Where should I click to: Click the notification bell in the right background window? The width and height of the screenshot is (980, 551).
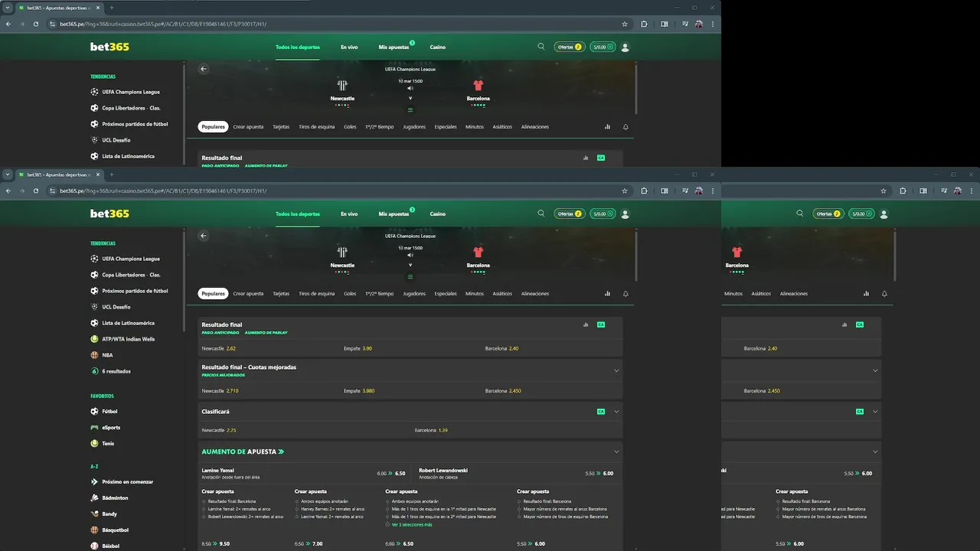(x=884, y=294)
